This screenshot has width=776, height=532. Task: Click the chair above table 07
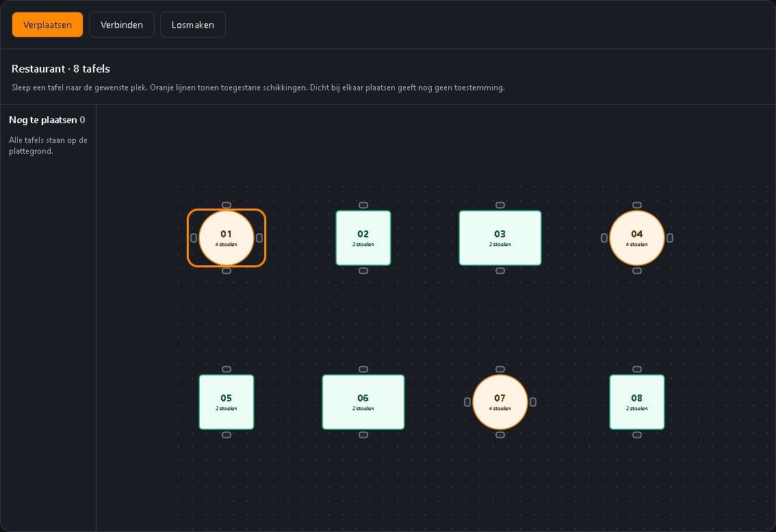point(500,369)
